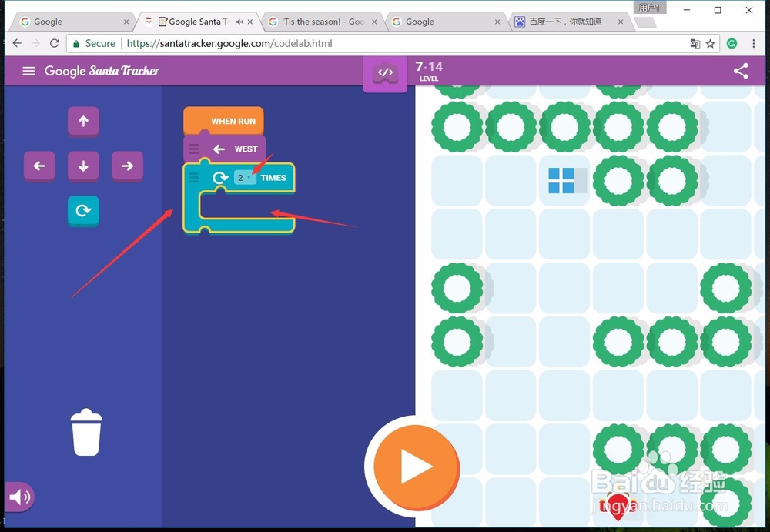Add the down arrow move block
Screen dimensions: 770x532
point(83,166)
